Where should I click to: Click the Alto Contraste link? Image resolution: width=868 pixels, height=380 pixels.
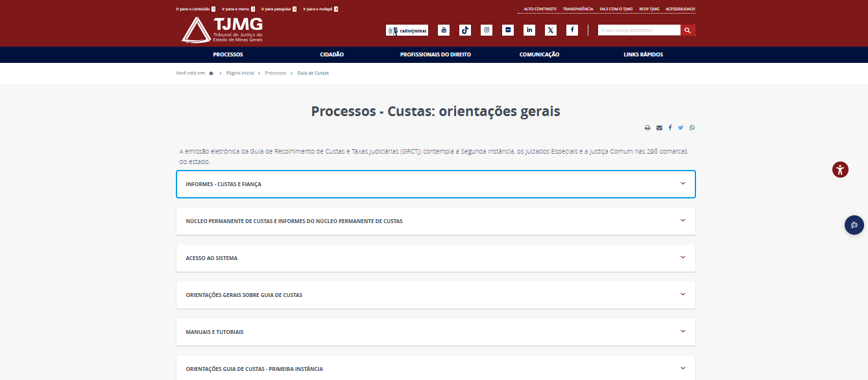pyautogui.click(x=540, y=9)
